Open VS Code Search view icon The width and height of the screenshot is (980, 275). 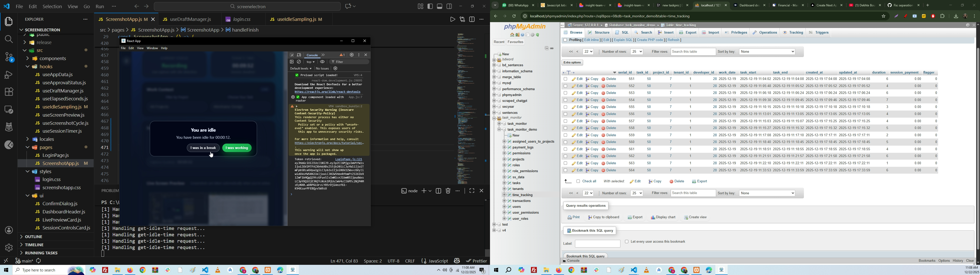8,39
